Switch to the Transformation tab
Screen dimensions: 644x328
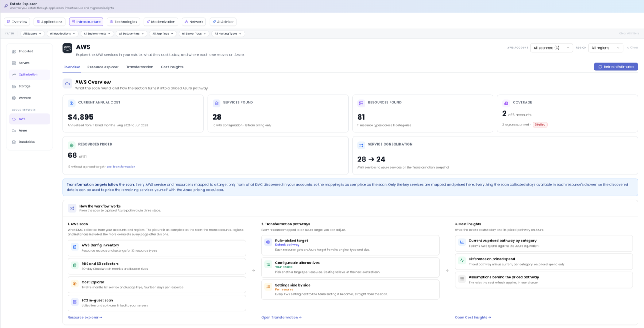click(x=140, y=67)
